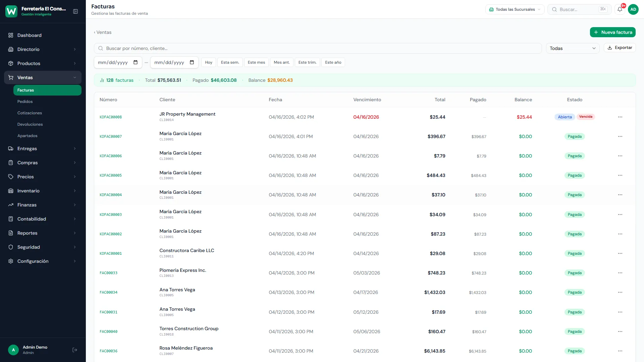Filter by Este mes
The image size is (644, 362).
point(256,62)
